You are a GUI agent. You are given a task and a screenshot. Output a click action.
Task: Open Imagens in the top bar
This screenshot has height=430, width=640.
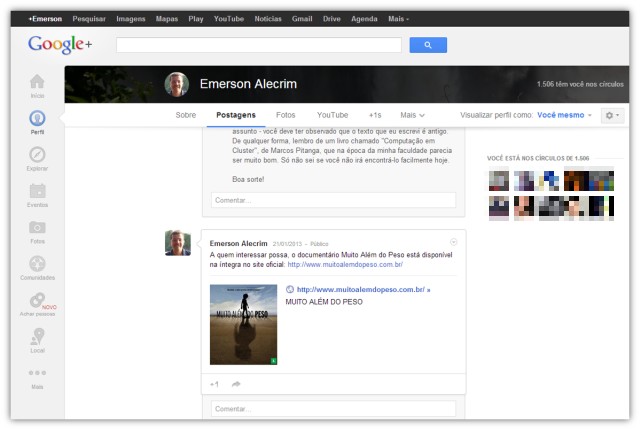[x=131, y=19]
